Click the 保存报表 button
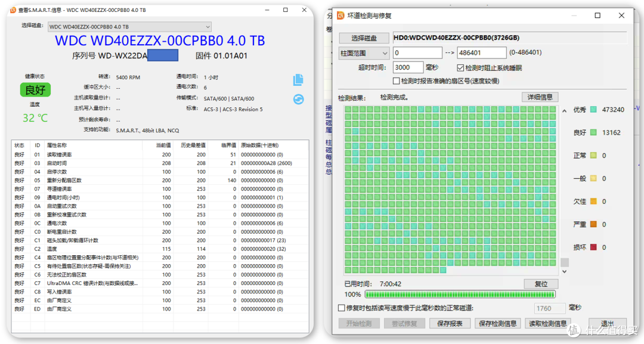The width and height of the screenshot is (644, 344). click(x=450, y=324)
